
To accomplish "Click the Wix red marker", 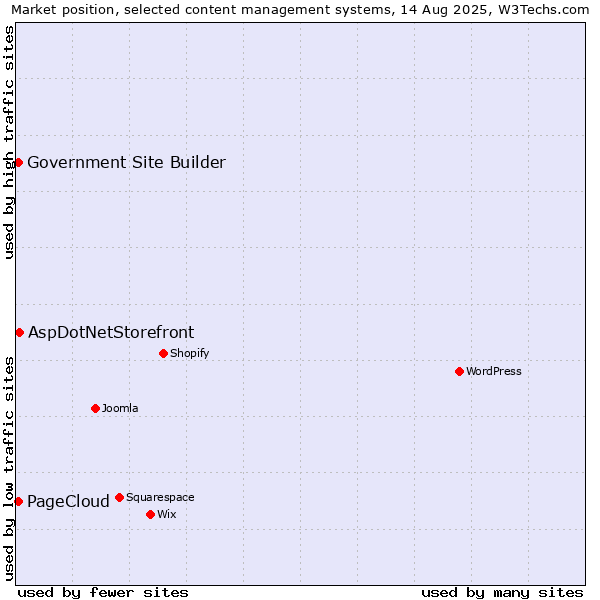I will click(x=150, y=514).
